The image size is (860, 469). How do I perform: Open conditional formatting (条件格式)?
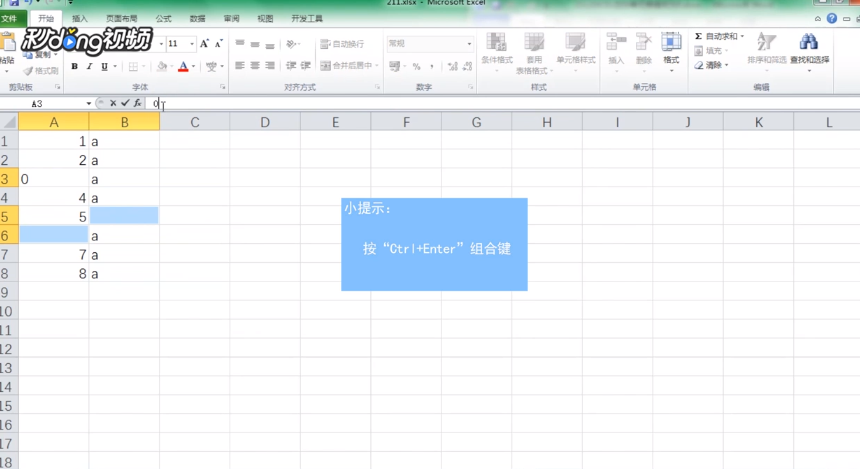coord(497,53)
